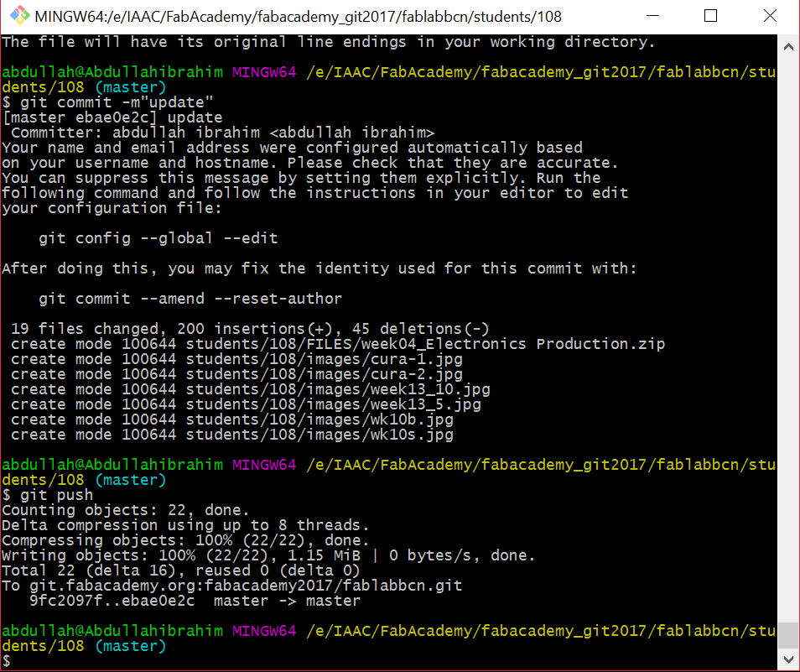The height and width of the screenshot is (672, 800).
Task: Click the wk10b.jpg create mode line
Action: pos(232,419)
